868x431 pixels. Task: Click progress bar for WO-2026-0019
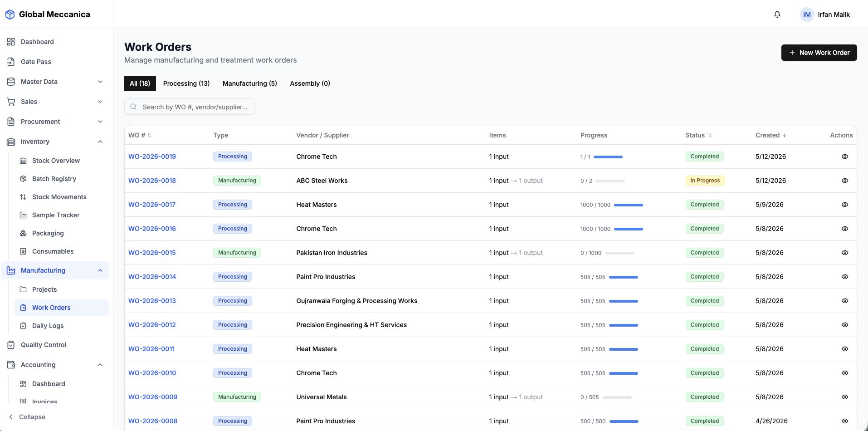(x=608, y=157)
